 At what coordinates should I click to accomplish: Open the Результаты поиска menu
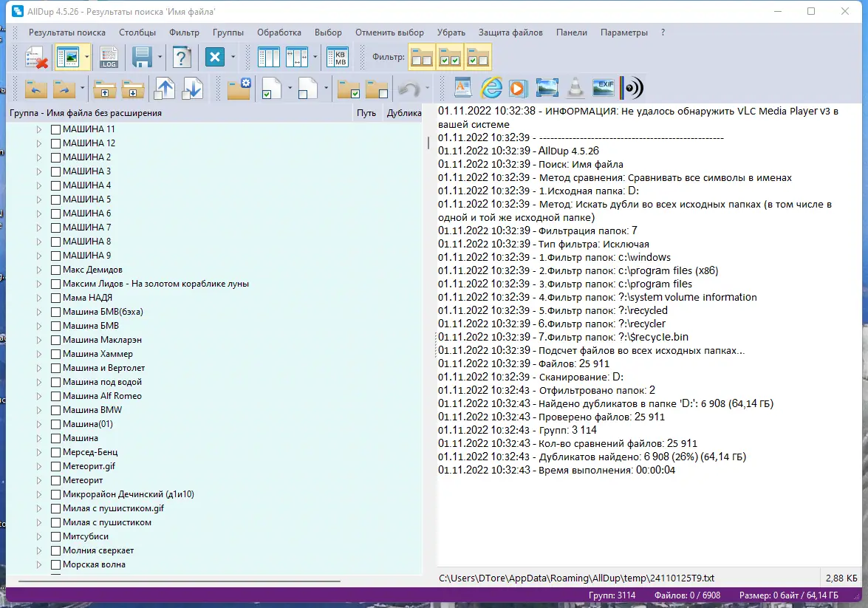[67, 32]
